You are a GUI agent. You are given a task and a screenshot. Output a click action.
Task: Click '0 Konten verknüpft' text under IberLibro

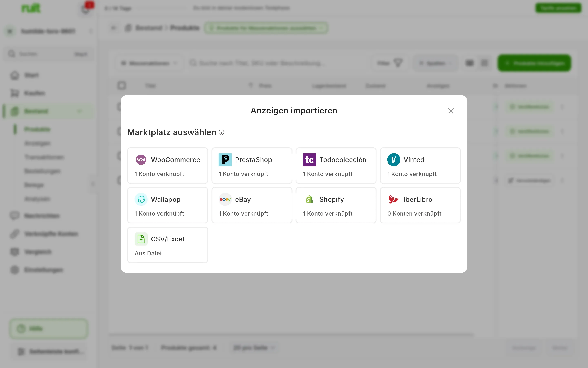[414, 214]
